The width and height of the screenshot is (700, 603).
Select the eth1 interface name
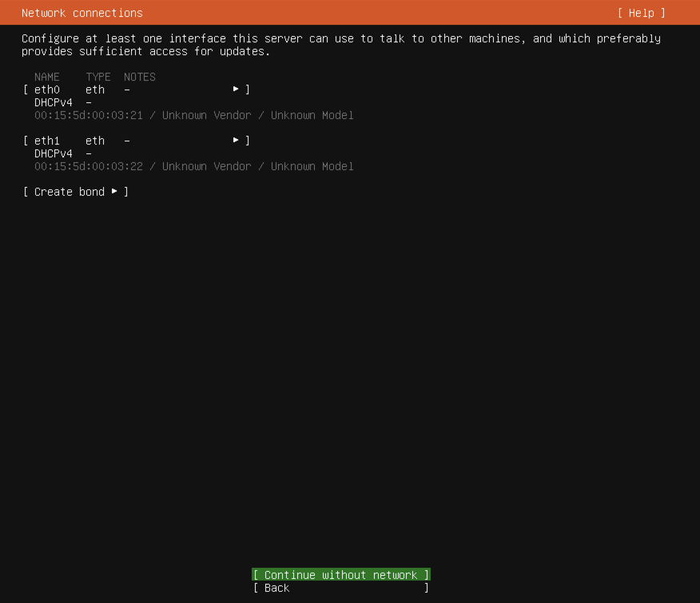pos(47,141)
